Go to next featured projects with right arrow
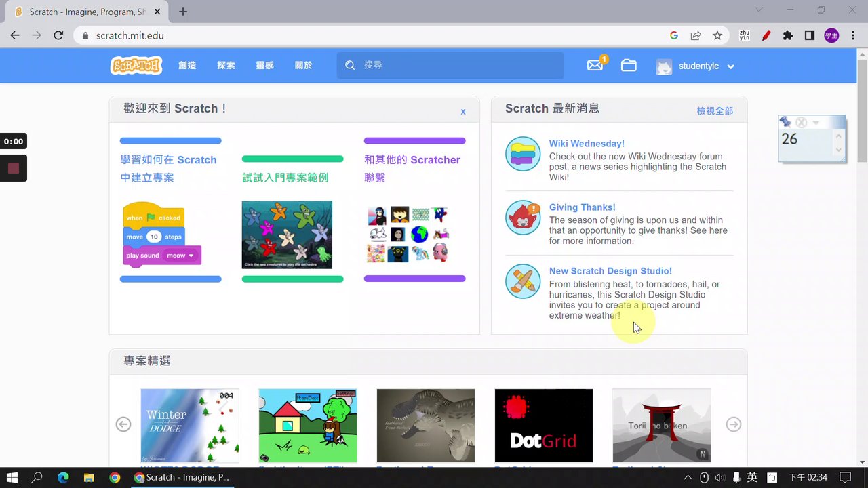 tap(734, 424)
